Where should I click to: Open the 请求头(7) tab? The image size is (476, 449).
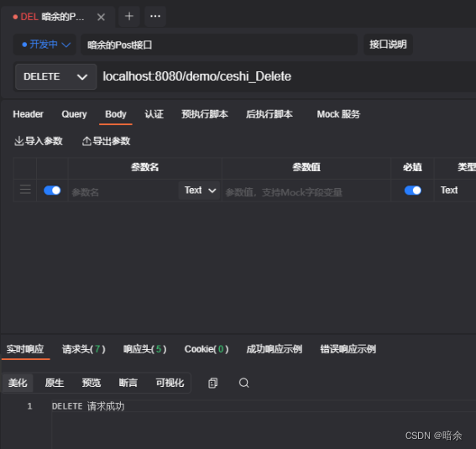(x=83, y=349)
